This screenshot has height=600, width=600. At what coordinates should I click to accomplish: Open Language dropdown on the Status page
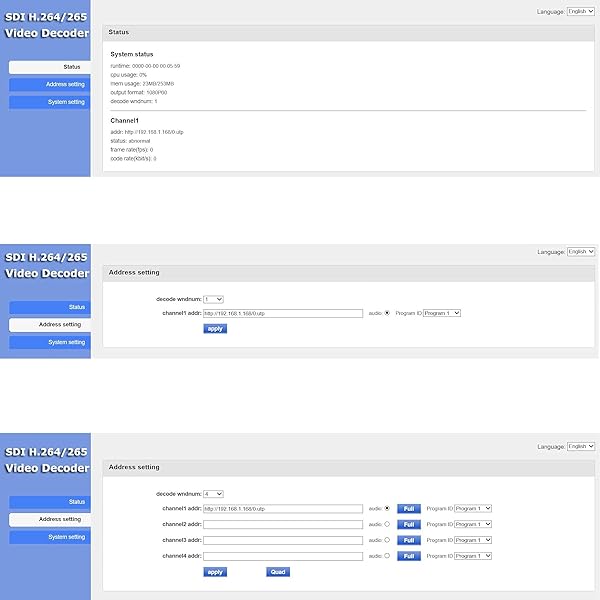580,11
